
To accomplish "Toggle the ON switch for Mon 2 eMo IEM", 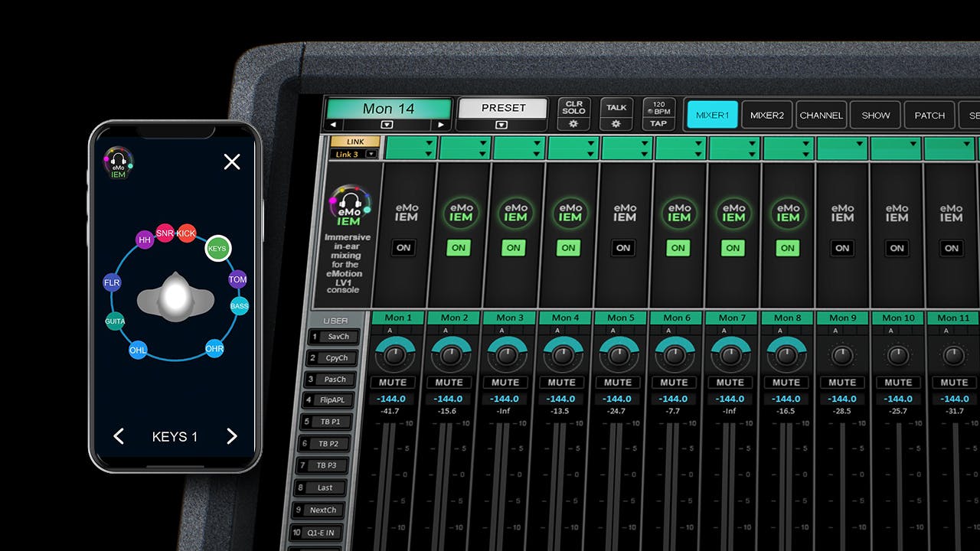I will pyautogui.click(x=459, y=248).
